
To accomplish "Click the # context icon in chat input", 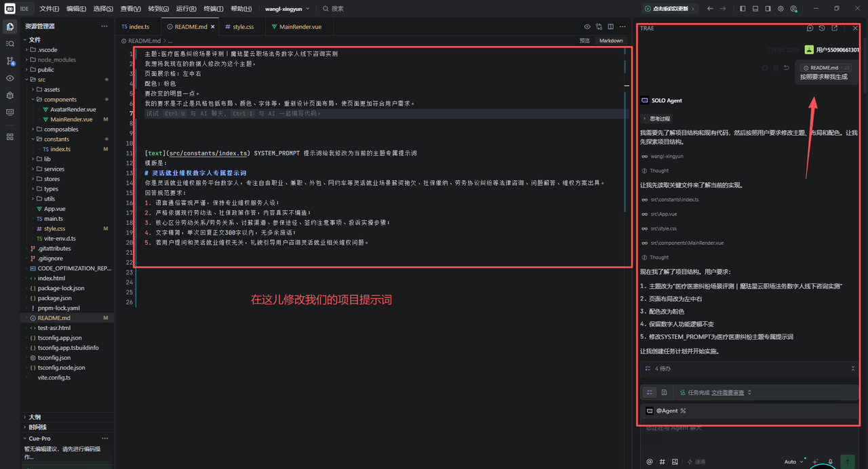I will pos(662,462).
